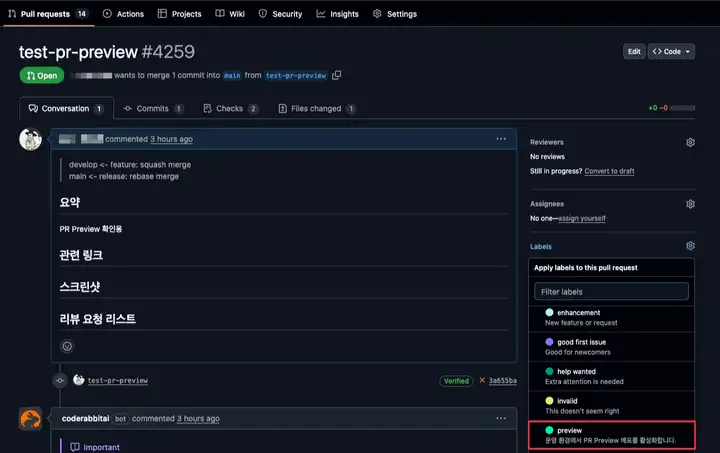Click the Open pull request status badge
Screen dimensions: 720x453
(x=42, y=75)
